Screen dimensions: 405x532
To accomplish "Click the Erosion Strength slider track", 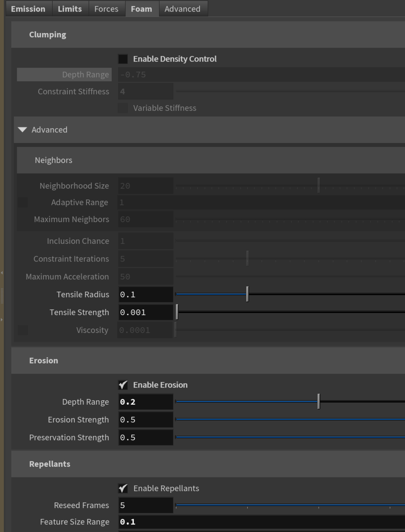I will (290, 419).
